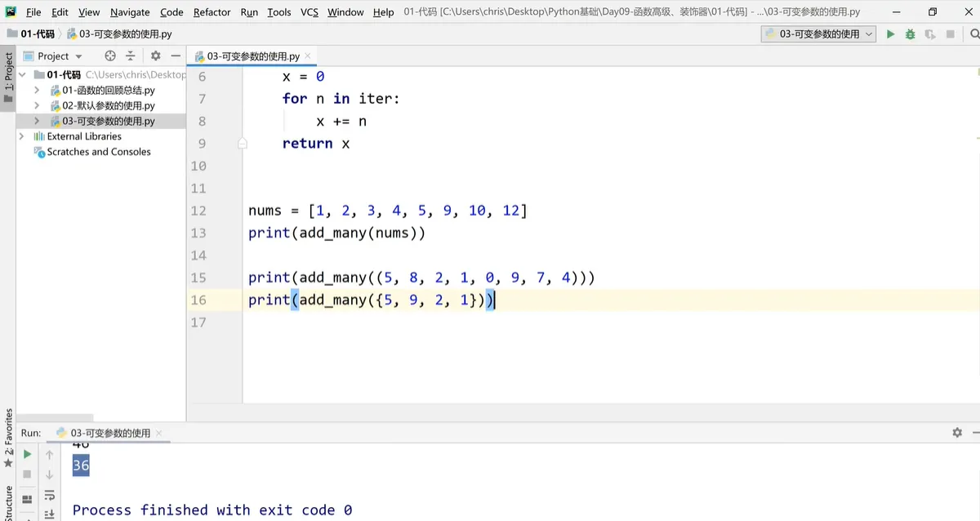Click the 01-代码 breadcrumb in navigation bar
Viewport: 980px width, 521px height.
(31, 34)
